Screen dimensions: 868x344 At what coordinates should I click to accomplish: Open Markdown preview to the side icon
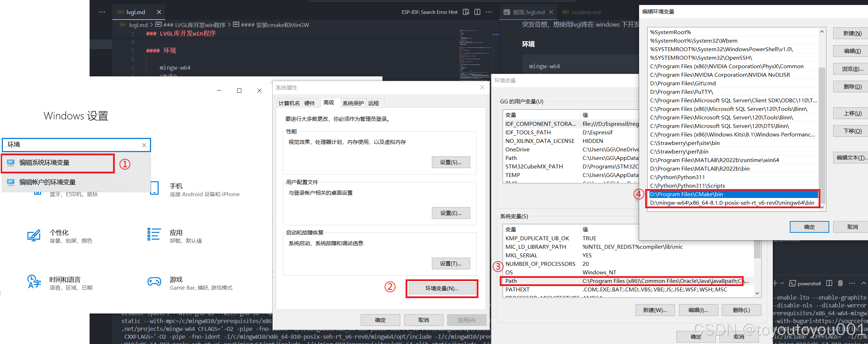(x=466, y=12)
